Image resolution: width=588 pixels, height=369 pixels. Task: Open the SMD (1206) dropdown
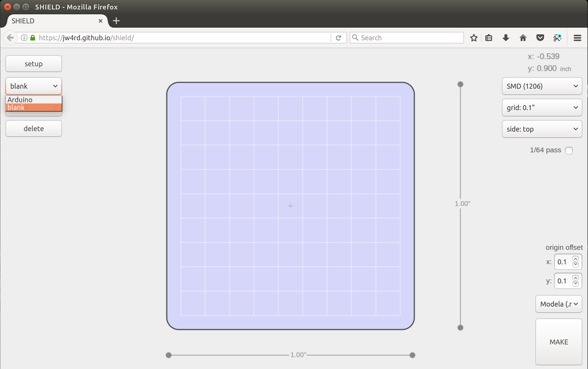pos(542,86)
